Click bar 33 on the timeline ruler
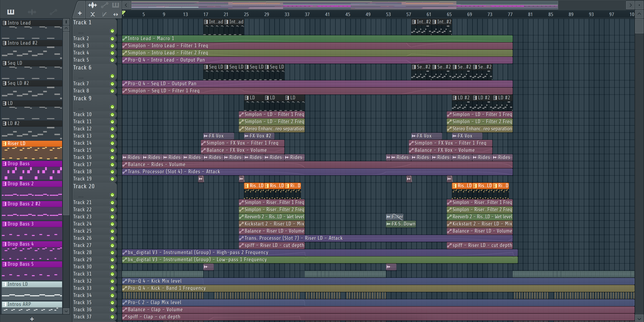The height and width of the screenshot is (322, 644). coord(287,14)
